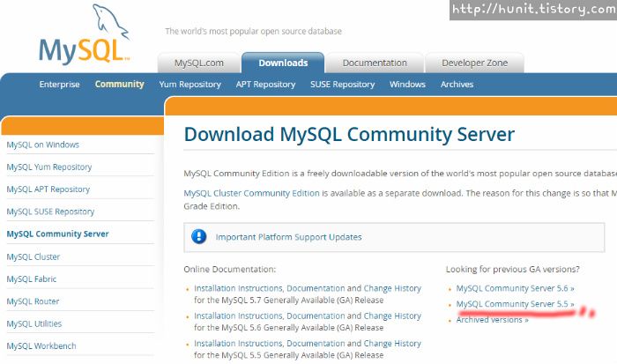Viewport: 617px width, 364px height.
Task: Open Installation Instructions for MySQL 5.6
Action: (x=239, y=316)
